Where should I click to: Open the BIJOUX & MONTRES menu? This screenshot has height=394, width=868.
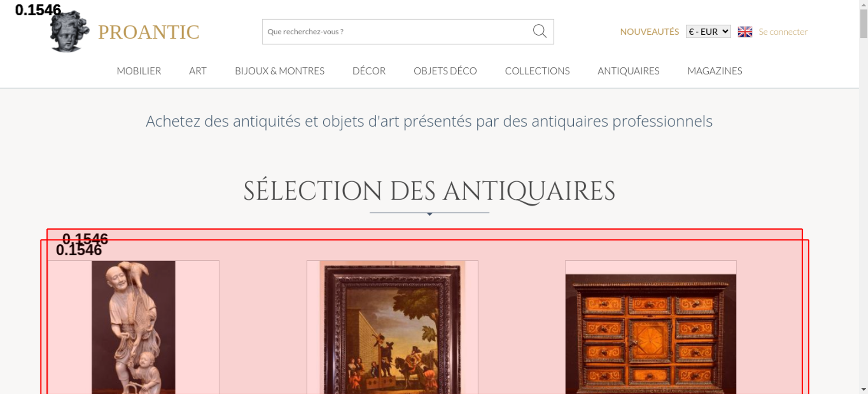point(279,71)
